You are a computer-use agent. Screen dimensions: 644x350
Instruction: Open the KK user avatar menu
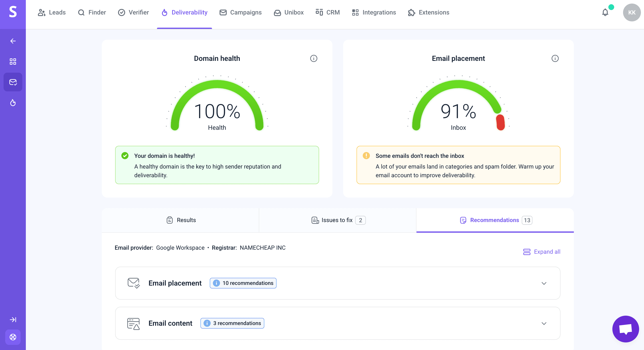(632, 12)
